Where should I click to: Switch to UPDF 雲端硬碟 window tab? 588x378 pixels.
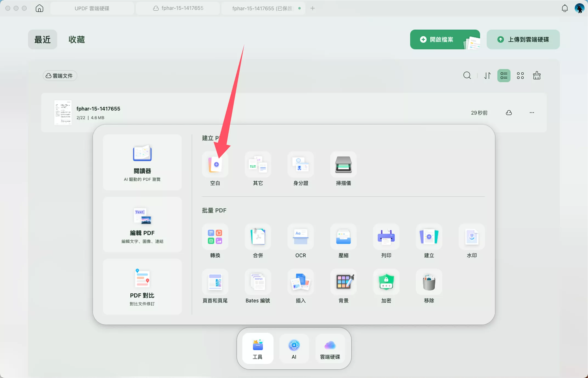coord(92,8)
